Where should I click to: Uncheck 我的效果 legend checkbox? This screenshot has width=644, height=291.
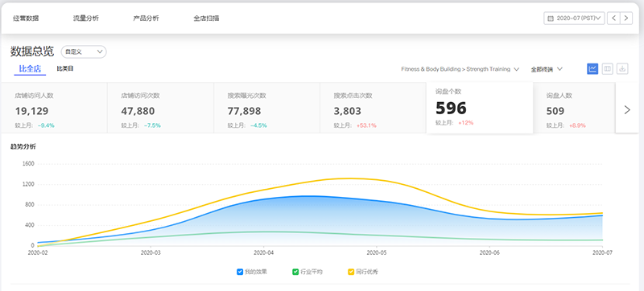pyautogui.click(x=240, y=272)
